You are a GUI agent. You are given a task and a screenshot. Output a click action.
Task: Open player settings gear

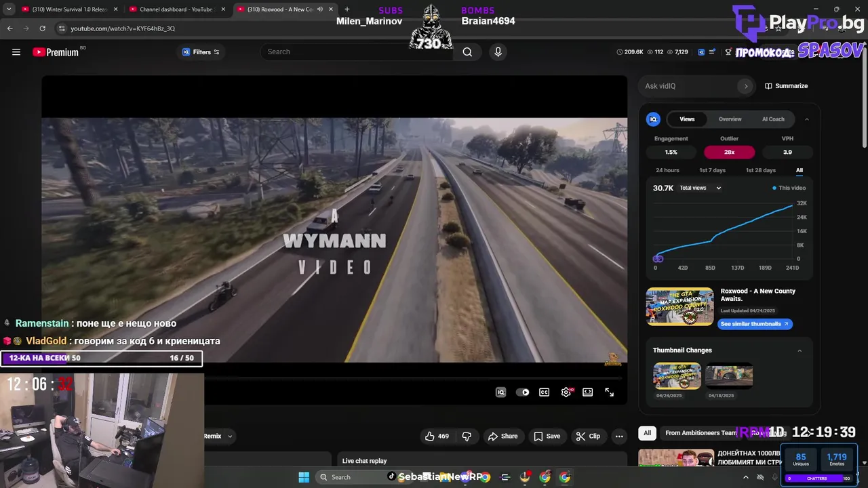pos(566,392)
